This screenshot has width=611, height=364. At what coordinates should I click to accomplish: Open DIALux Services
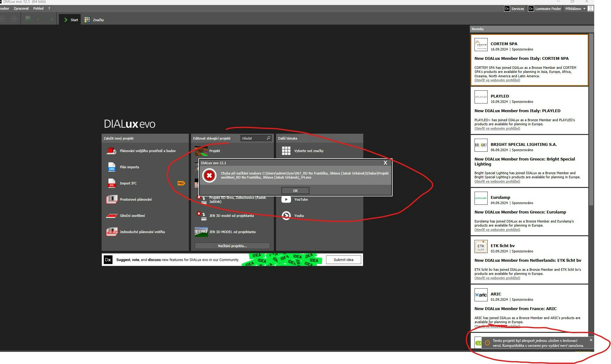514,9
